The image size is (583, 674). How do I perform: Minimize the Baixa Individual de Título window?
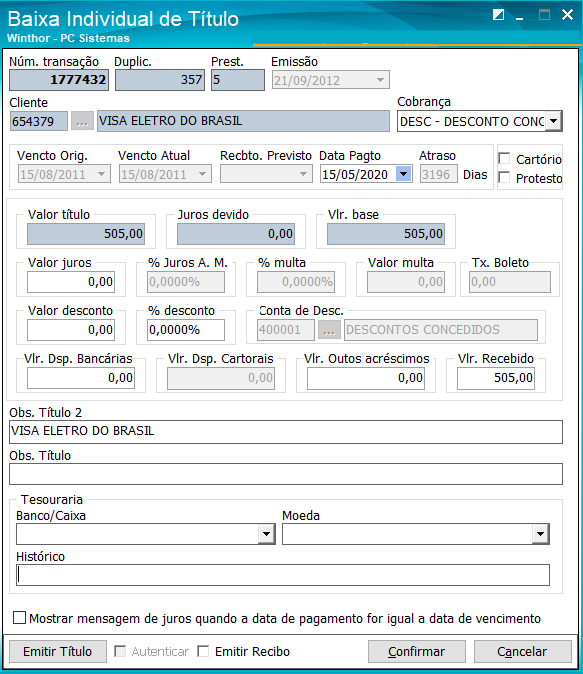click(520, 15)
